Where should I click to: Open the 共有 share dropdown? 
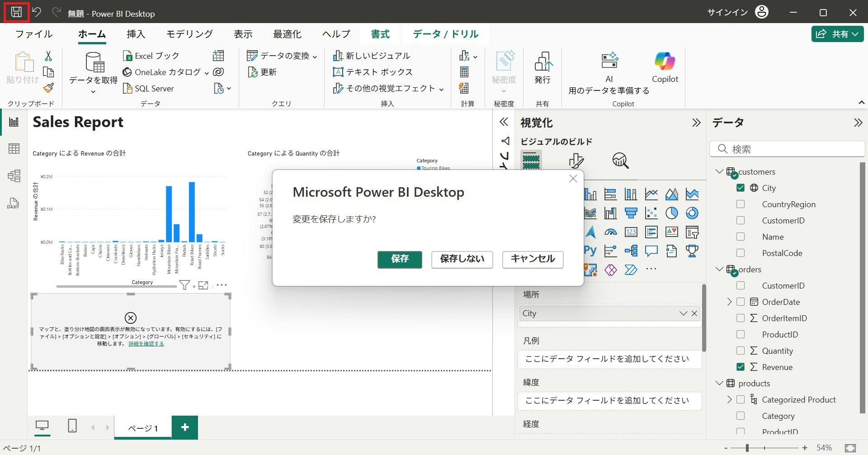tap(837, 34)
